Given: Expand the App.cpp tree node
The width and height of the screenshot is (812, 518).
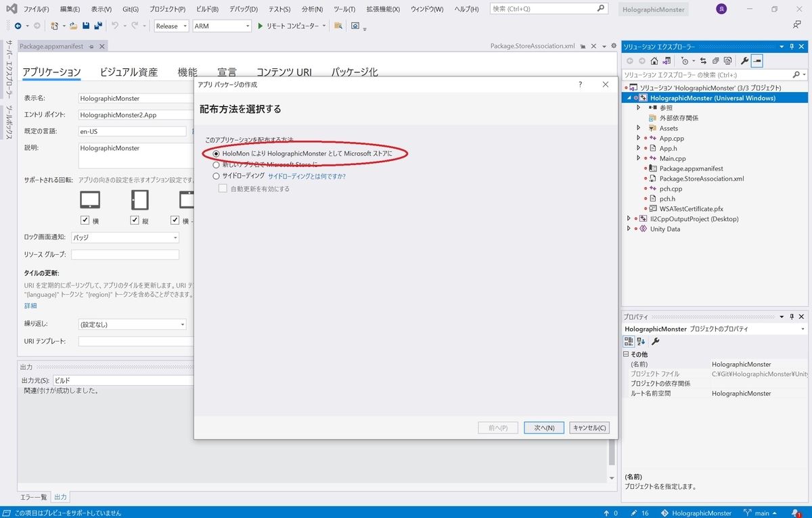Looking at the screenshot, I should pyautogui.click(x=638, y=138).
